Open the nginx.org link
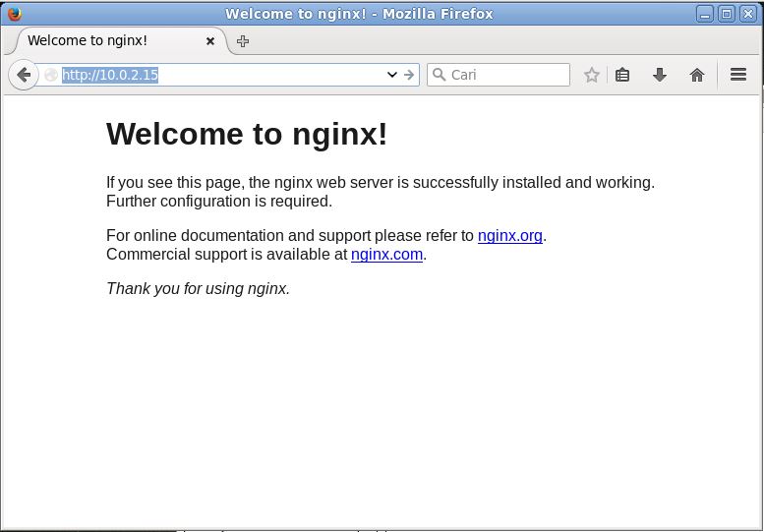 click(x=509, y=236)
